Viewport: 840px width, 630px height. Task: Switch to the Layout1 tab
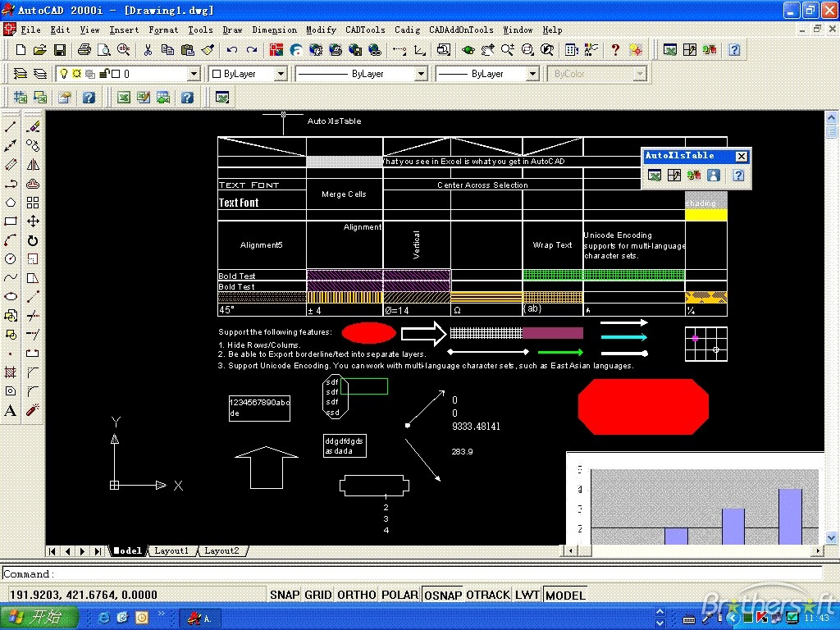pyautogui.click(x=171, y=550)
